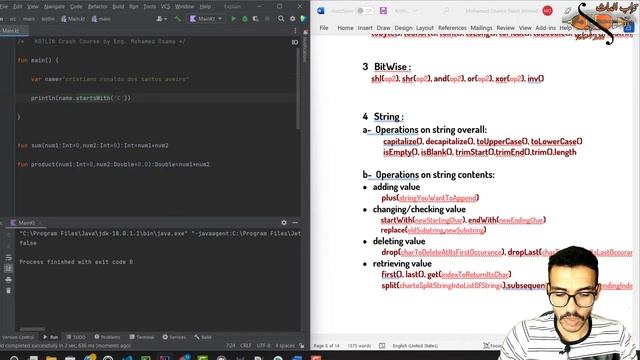Screen dimensions: 640x360
Task: Open Search Everywhere magnifier in IDE
Action: pyautogui.click(x=281, y=19)
